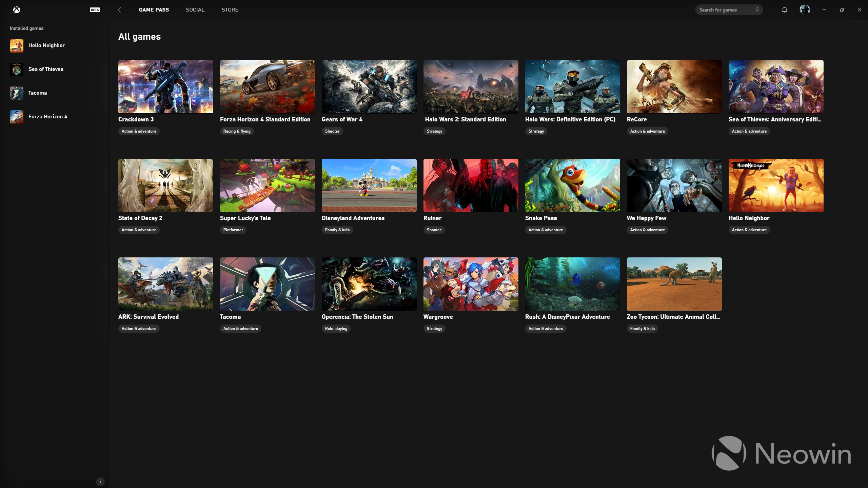Click the Action & adventure tag on Crackdown 3
Image resolution: width=868 pixels, height=488 pixels.
pos(138,131)
